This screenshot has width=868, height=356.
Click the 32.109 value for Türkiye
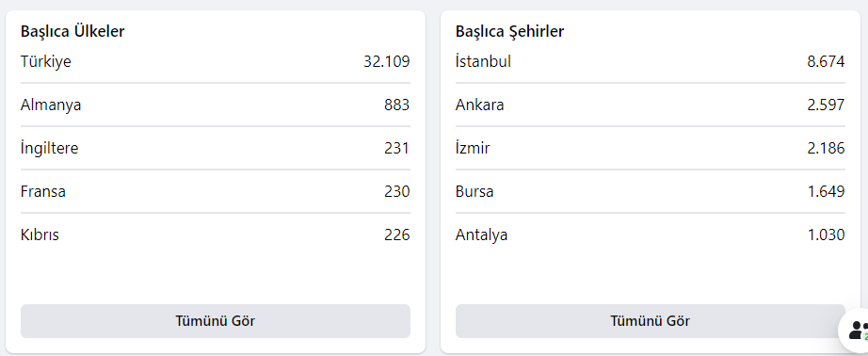[x=386, y=61]
